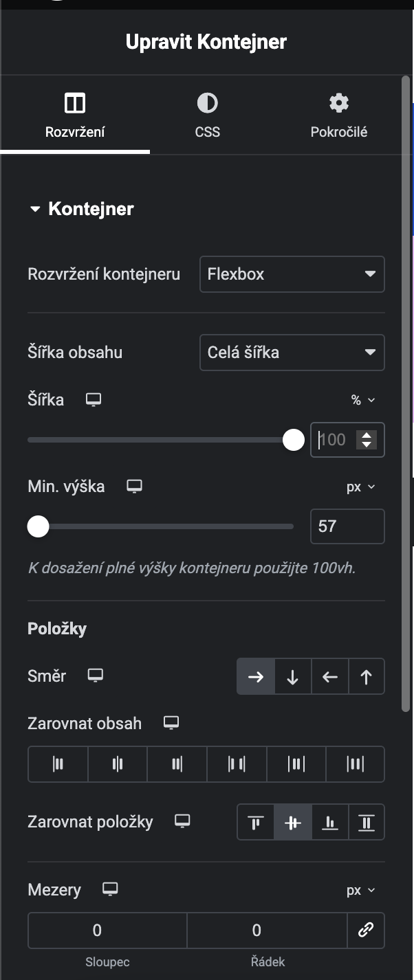
Task: Justify content with space evenly
Action: pyautogui.click(x=355, y=764)
